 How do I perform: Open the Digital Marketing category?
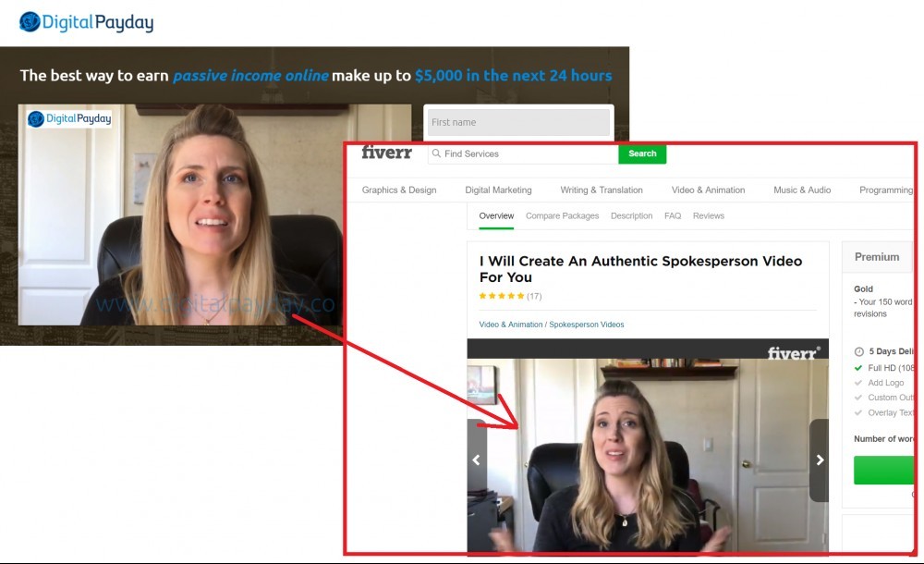[x=498, y=190]
